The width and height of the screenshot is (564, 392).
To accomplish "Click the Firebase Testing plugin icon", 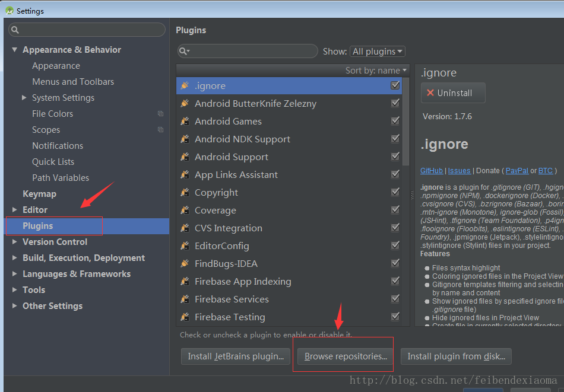I will [185, 317].
